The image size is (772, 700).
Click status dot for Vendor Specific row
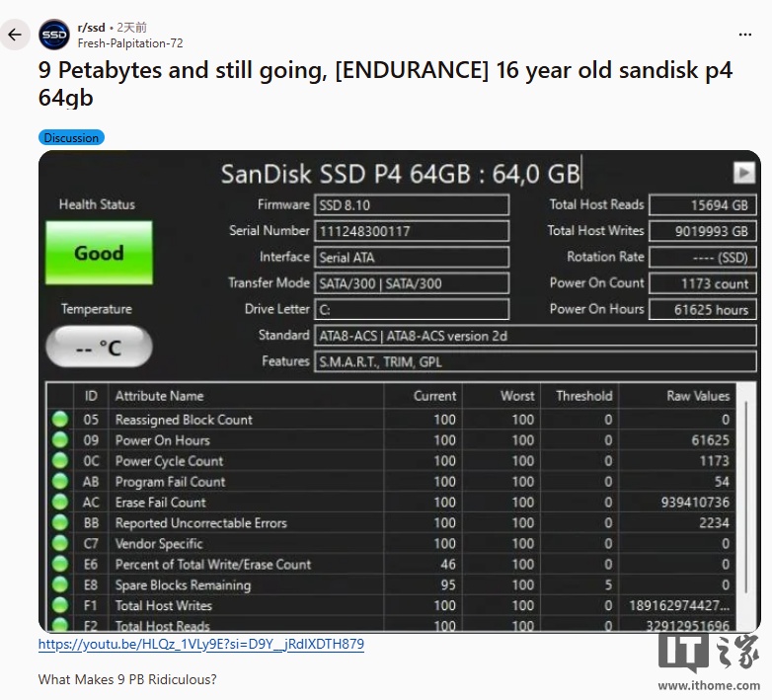pos(60,543)
